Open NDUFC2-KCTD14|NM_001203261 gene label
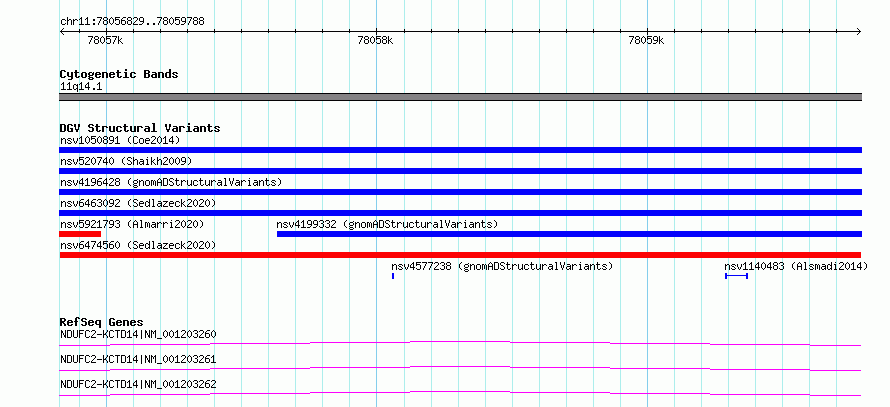Screen dimensions: 890x407 [138, 359]
